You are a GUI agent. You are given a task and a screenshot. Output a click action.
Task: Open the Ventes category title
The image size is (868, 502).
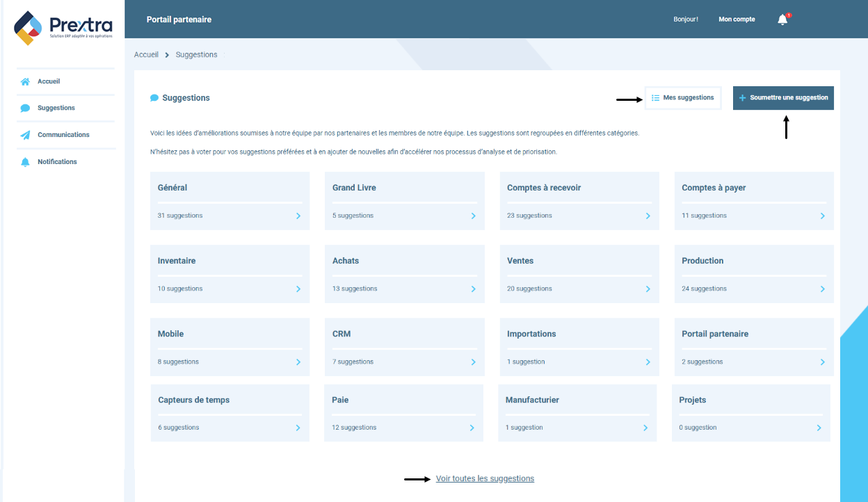tap(520, 261)
